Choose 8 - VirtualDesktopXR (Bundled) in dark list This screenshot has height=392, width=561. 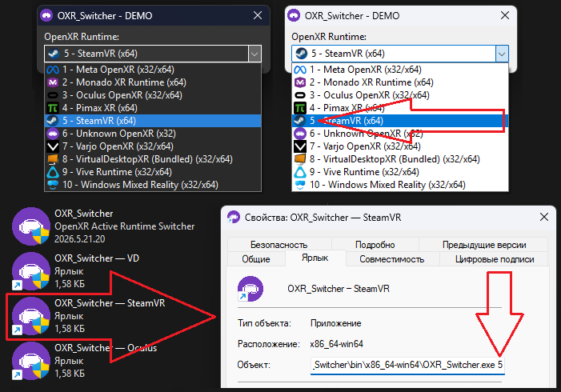pyautogui.click(x=153, y=159)
